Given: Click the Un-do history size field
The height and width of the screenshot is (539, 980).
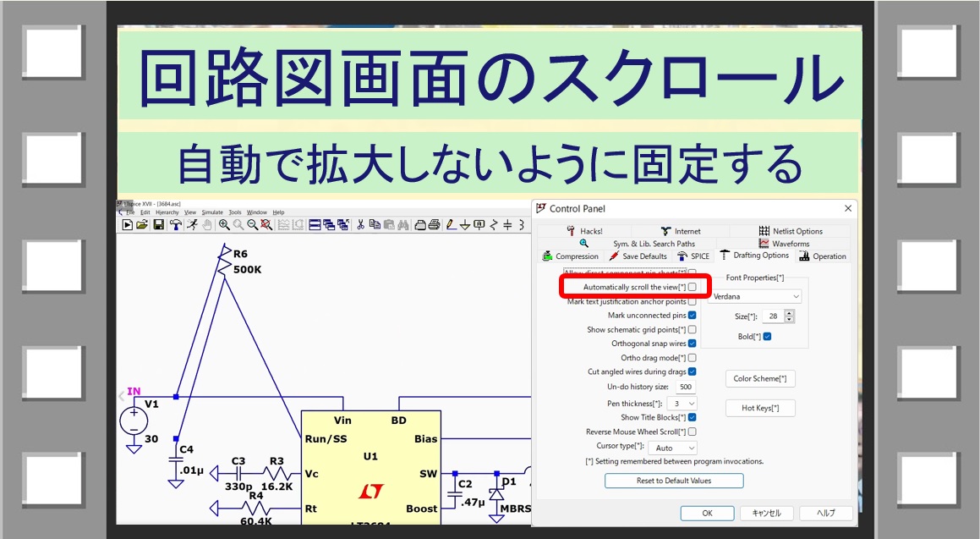Looking at the screenshot, I should point(685,387).
